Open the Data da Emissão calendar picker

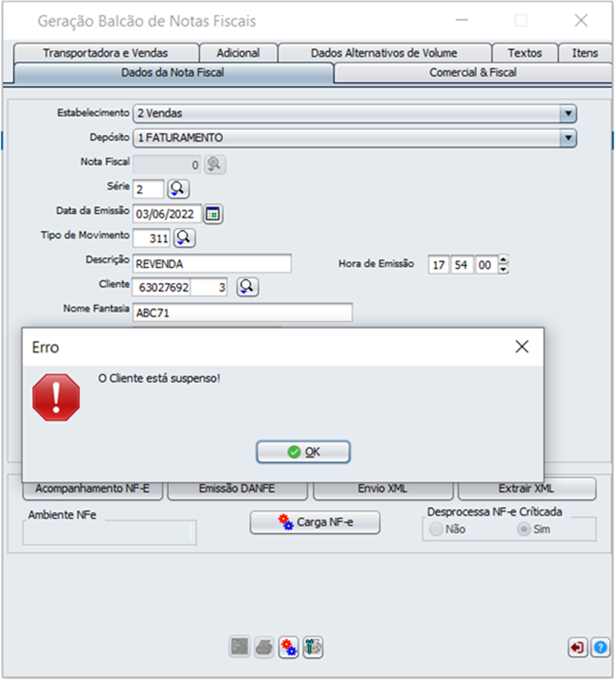[x=213, y=214]
